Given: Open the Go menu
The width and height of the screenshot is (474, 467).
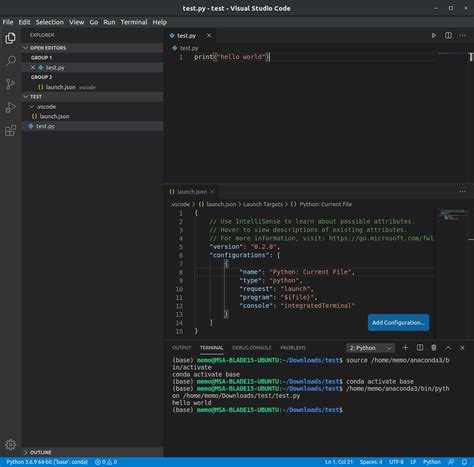Looking at the screenshot, I should coord(94,22).
